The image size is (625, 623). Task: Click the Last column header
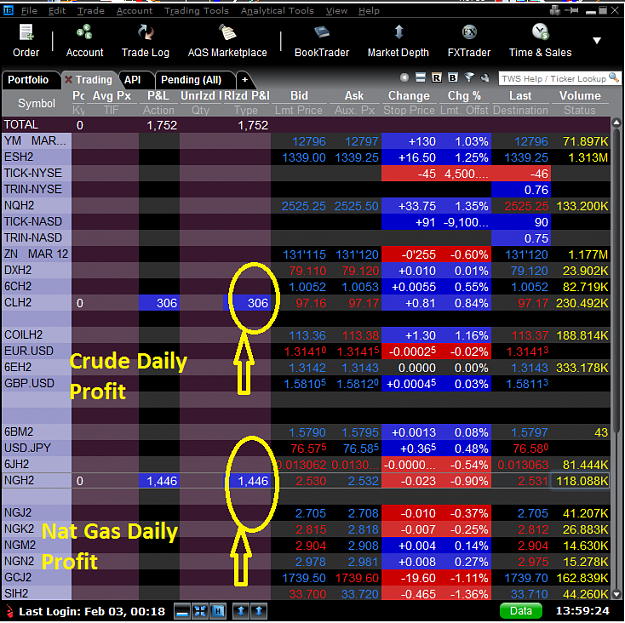pos(520,96)
